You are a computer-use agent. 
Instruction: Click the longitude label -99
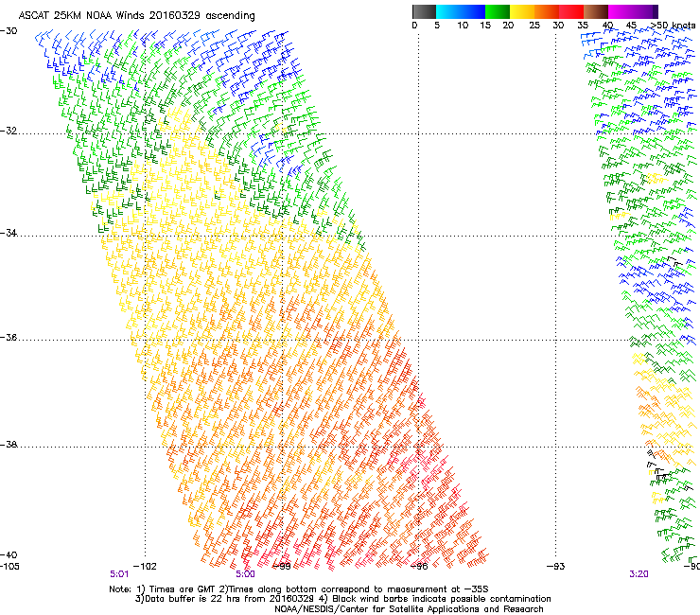[x=281, y=567]
